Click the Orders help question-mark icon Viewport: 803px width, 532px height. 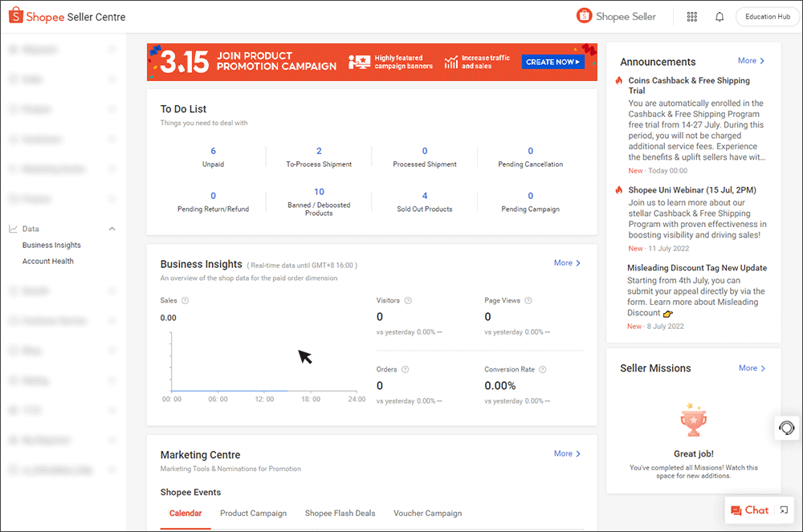[x=405, y=369]
